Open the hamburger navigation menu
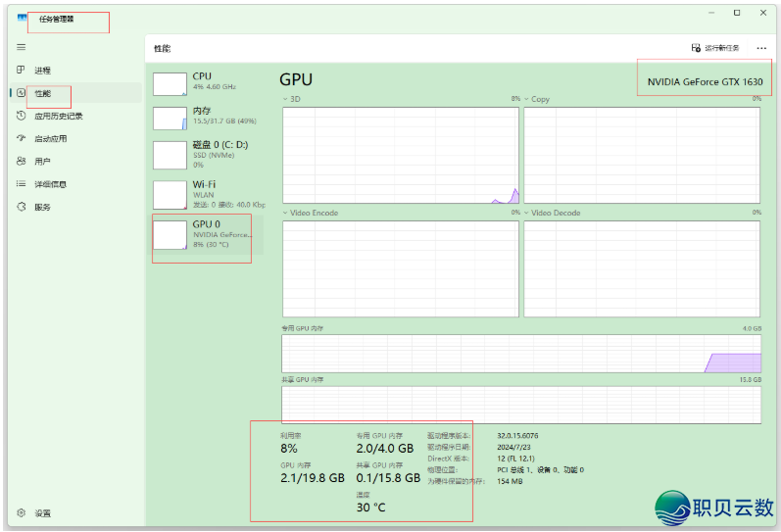The image size is (781, 532). (21, 47)
